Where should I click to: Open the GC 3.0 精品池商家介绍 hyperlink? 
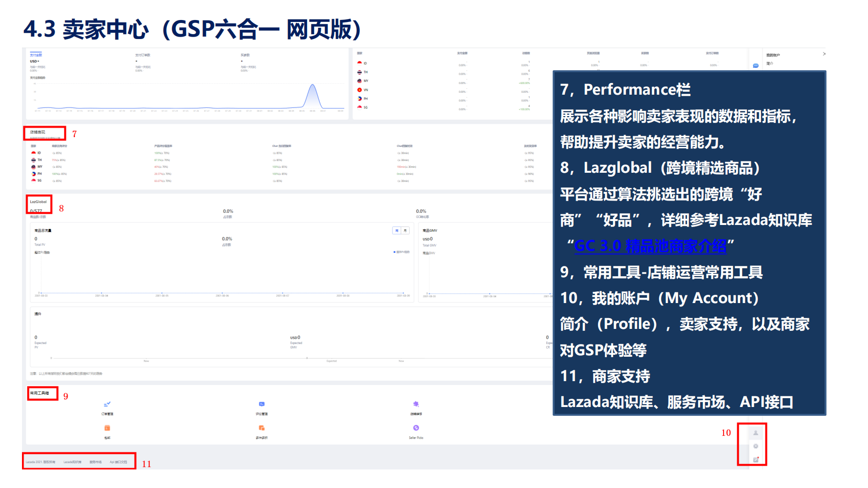click(x=650, y=246)
